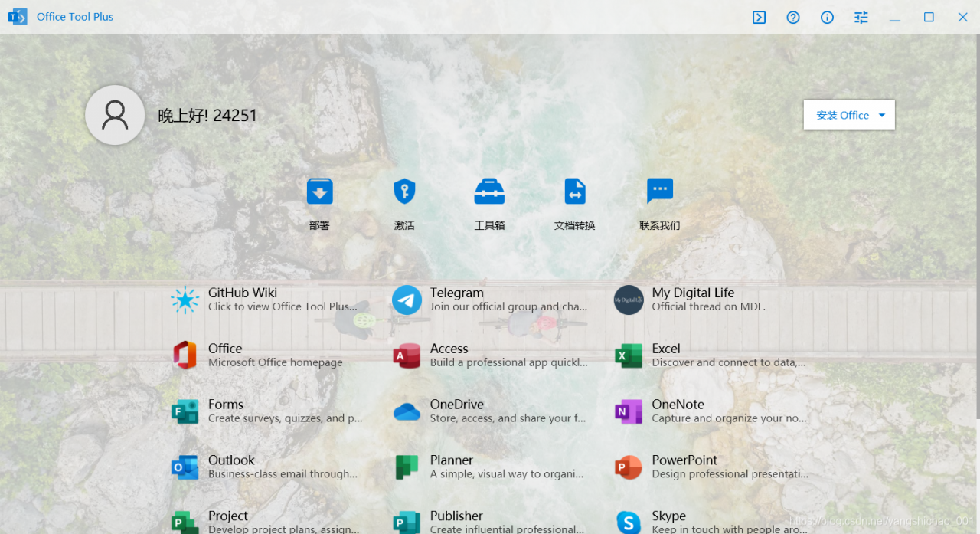Click 'Build a professional app' description
980x534 pixels.
pos(509,362)
